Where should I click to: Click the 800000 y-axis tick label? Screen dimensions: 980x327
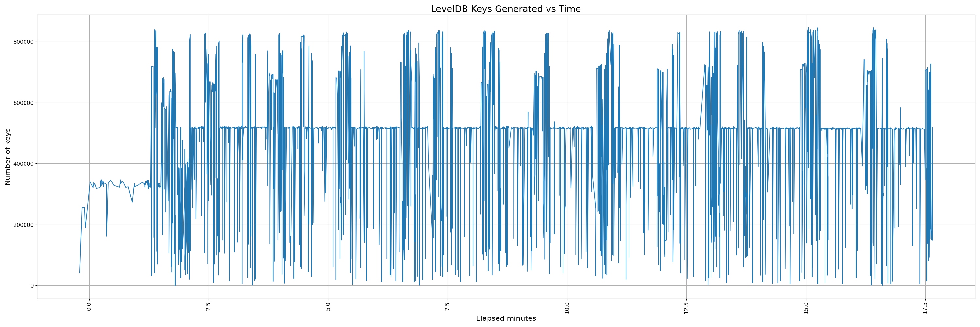point(21,42)
